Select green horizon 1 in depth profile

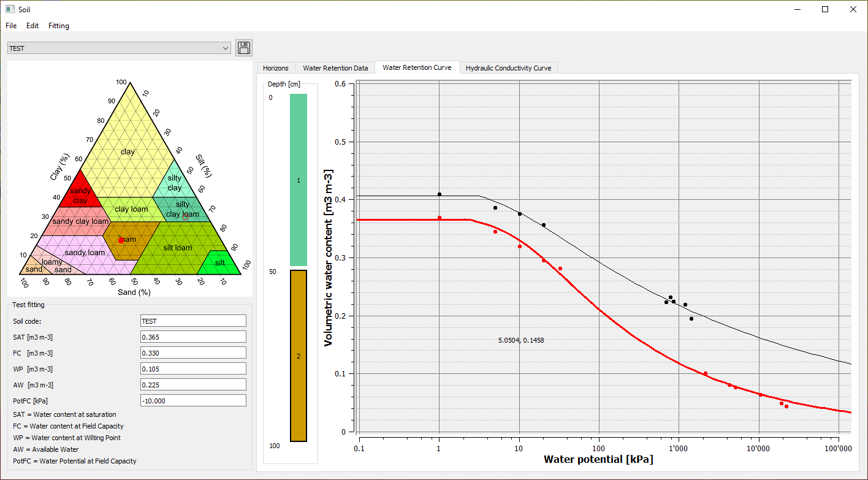click(298, 180)
